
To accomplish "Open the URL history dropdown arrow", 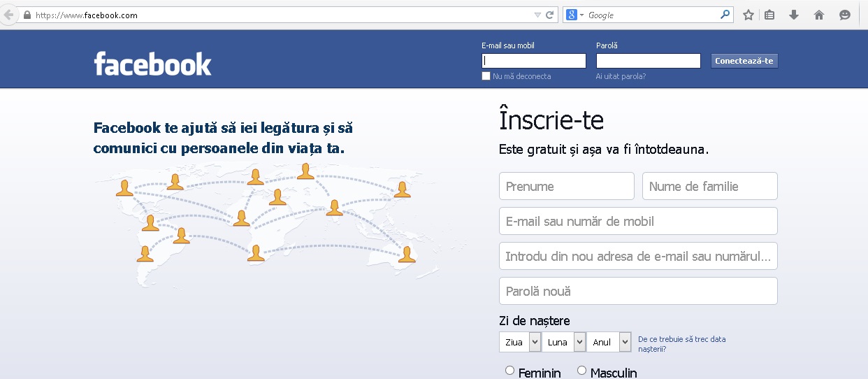I will click(537, 15).
